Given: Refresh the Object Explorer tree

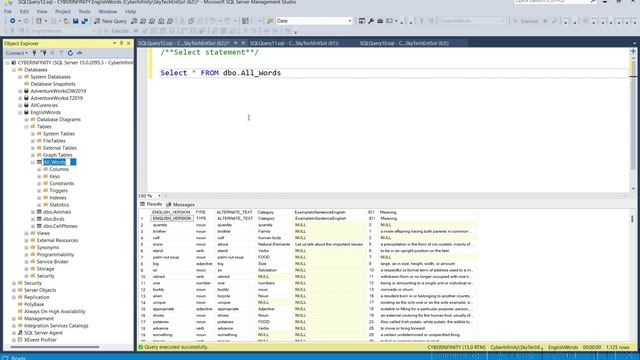Looking at the screenshot, I should 70,53.
